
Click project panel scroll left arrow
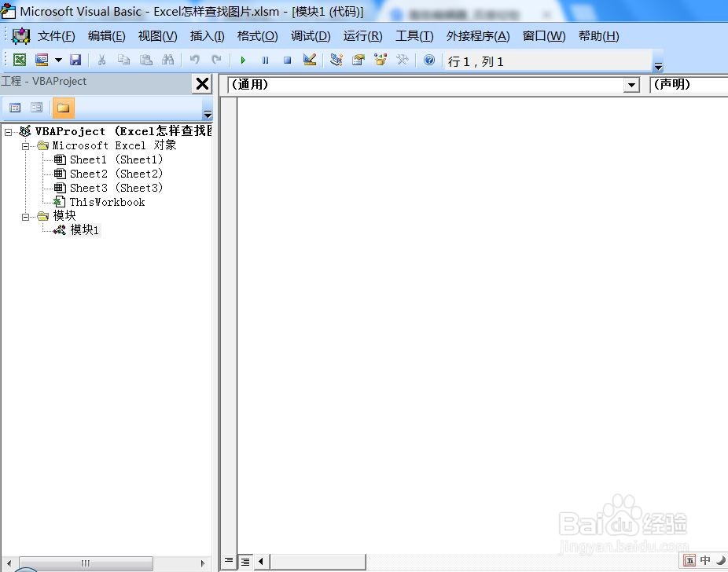pyautogui.click(x=9, y=563)
